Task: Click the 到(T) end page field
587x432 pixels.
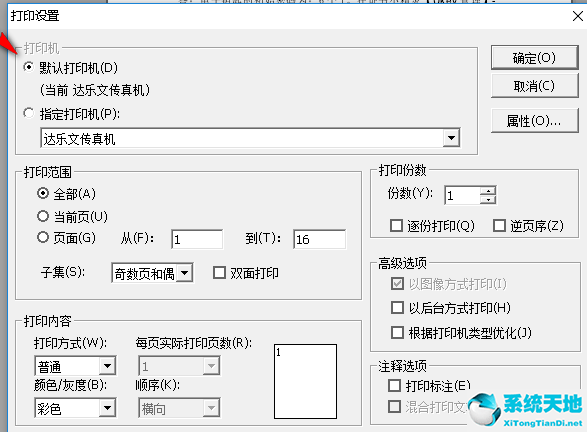Action: click(320, 239)
